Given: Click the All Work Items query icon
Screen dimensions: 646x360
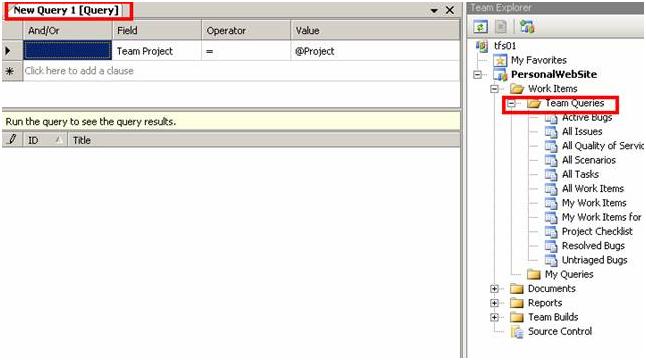Looking at the screenshot, I should [x=551, y=189].
